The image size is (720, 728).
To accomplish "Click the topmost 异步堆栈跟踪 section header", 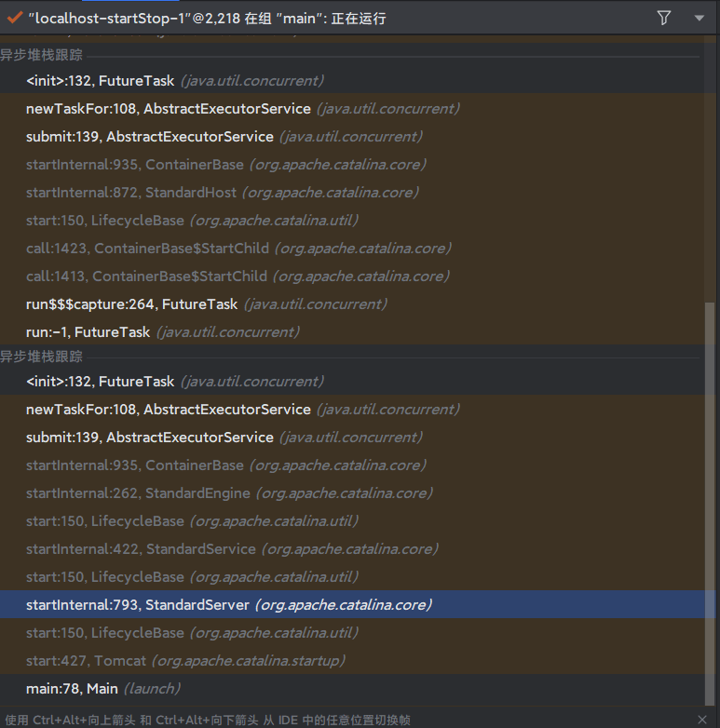I will 42,55.
